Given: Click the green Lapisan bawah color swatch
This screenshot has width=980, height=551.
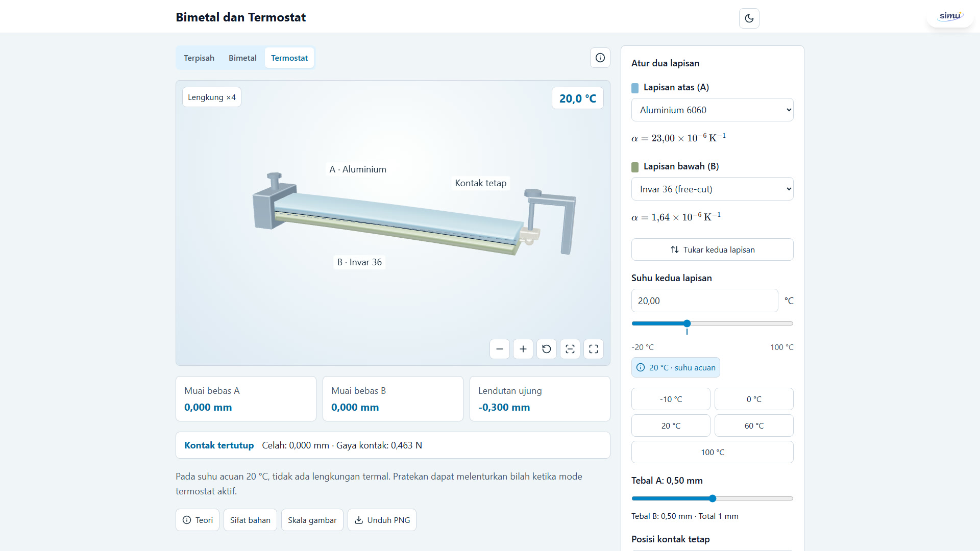Looking at the screenshot, I should (635, 167).
